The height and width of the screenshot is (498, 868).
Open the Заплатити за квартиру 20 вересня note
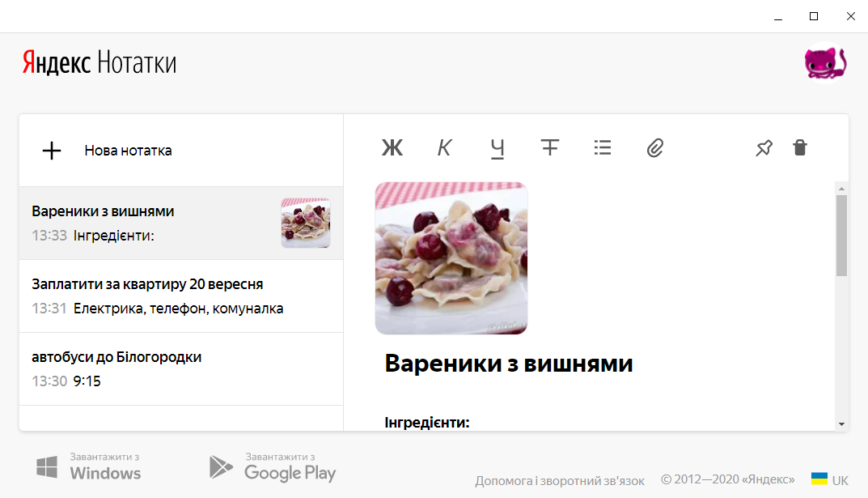point(181,296)
